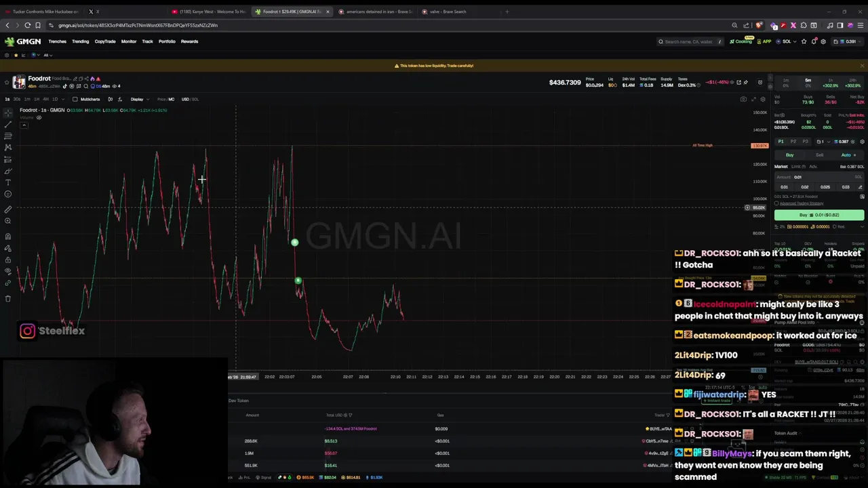Focus the search name, CA, wallet field

690,41
